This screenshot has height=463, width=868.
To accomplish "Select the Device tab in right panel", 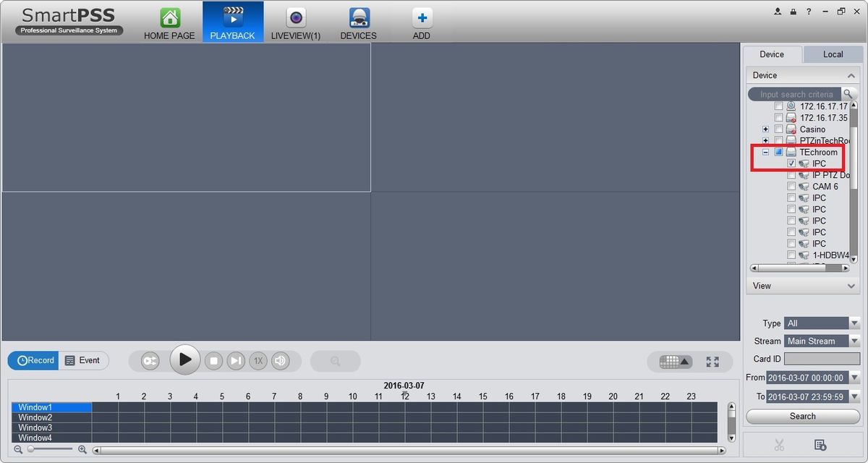I will point(772,54).
